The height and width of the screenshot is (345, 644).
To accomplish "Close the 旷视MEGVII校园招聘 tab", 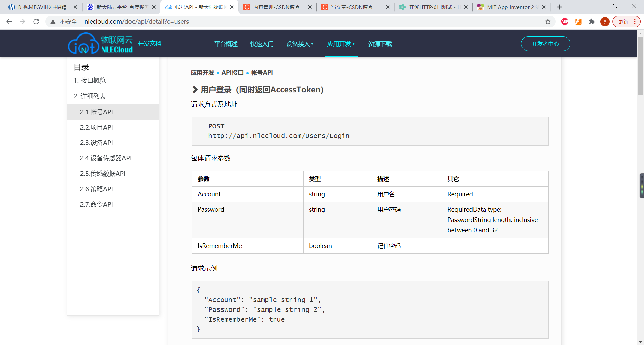I will 75,7.
